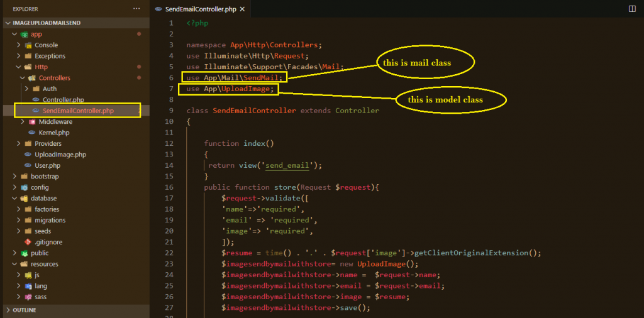Click the split editor icon
The height and width of the screenshot is (318, 644).
tap(631, 9)
